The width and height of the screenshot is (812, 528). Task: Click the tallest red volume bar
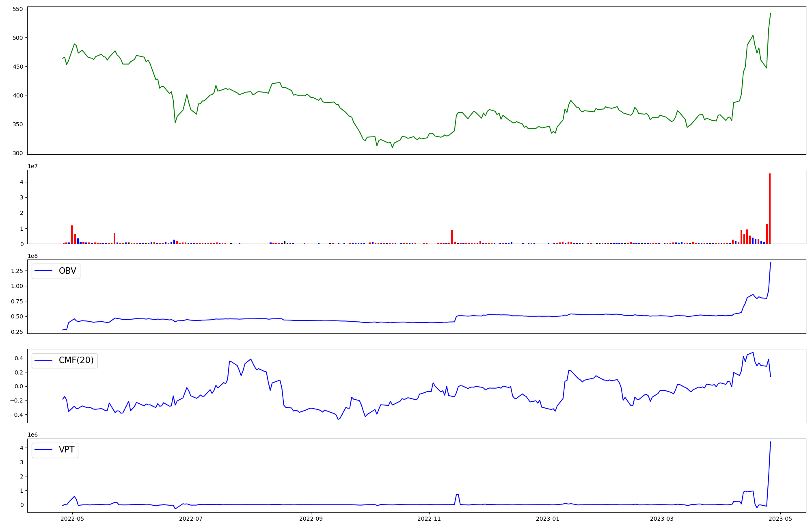tap(769, 209)
